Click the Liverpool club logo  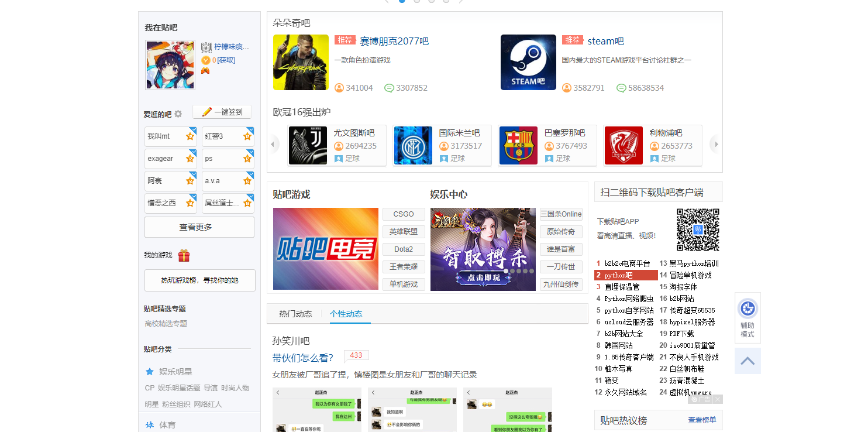624,146
